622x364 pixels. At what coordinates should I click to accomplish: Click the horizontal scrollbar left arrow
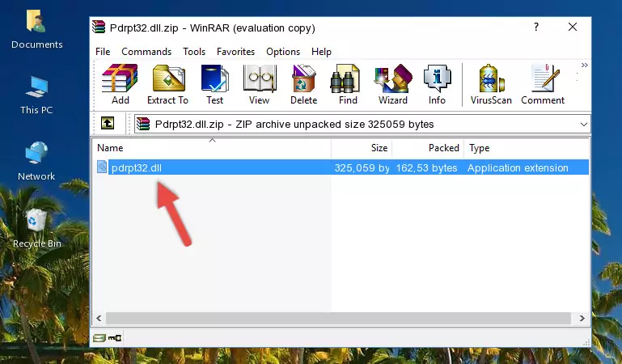click(99, 318)
